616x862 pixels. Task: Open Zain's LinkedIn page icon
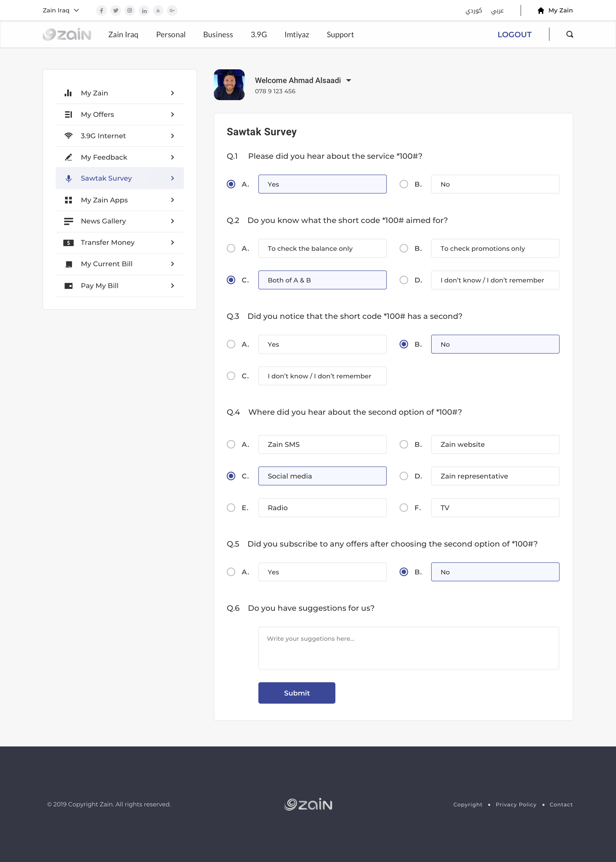coord(144,11)
